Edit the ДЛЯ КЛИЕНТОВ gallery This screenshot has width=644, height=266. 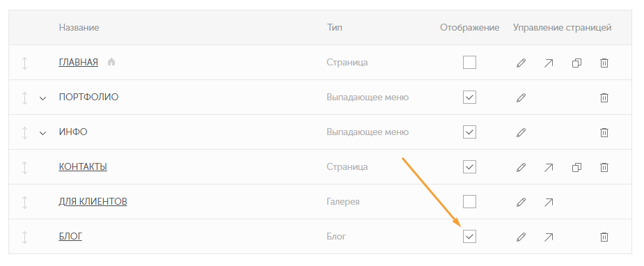tap(521, 202)
